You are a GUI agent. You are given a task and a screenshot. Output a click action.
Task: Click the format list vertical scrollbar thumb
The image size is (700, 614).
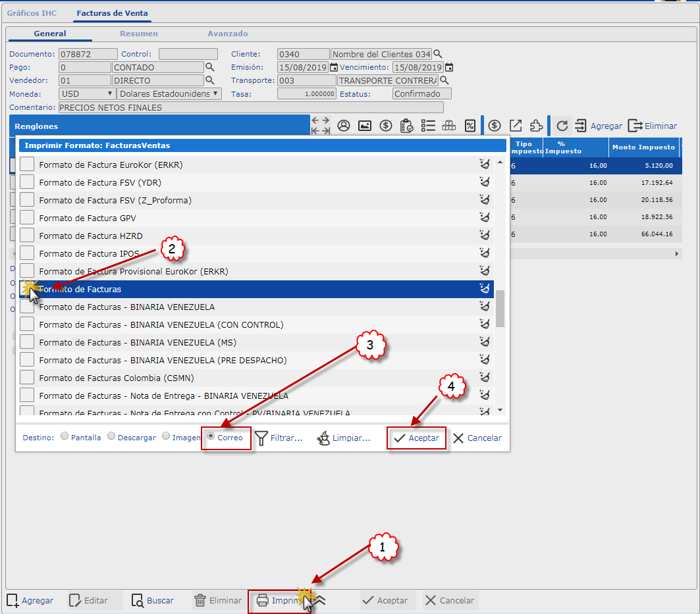coord(500,308)
